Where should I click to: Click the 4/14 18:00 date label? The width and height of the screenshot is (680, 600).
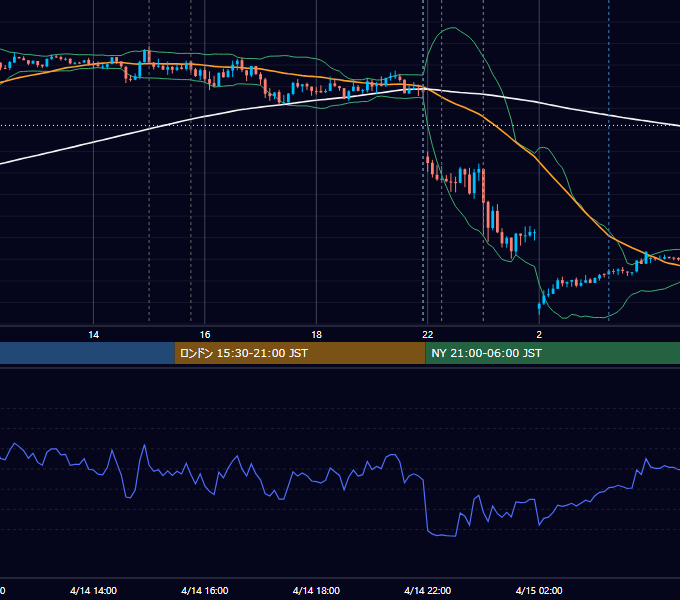(316, 590)
